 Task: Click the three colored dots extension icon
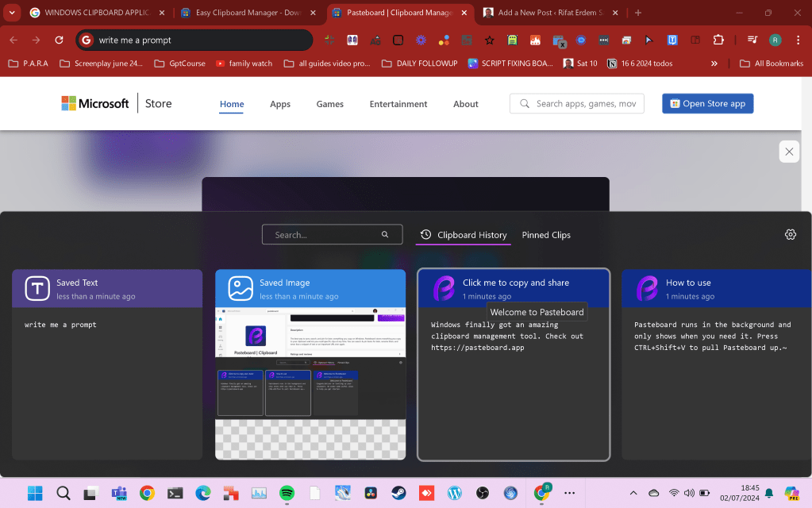click(444, 40)
